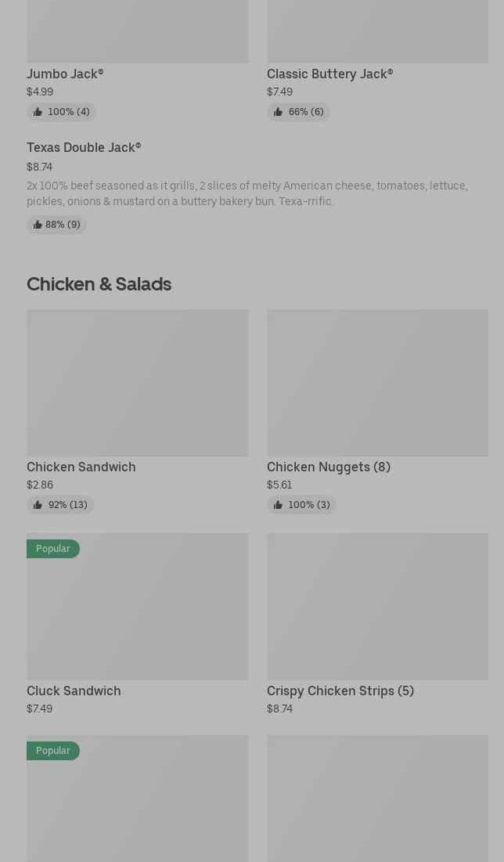Click the Chicken Sandwich photo

(137, 382)
